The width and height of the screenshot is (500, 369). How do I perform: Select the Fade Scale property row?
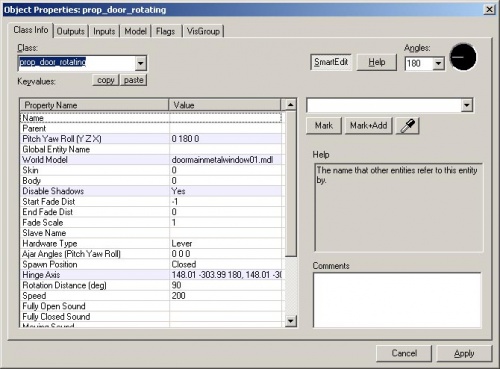(151, 222)
